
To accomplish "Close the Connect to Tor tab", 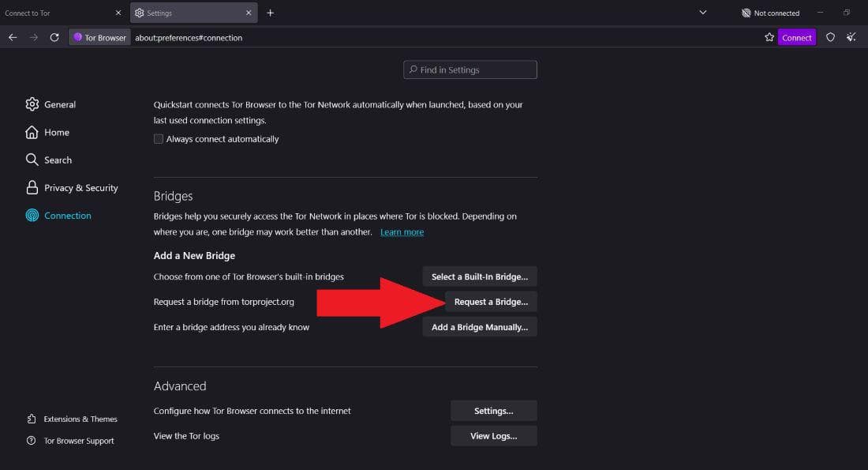I will (118, 13).
